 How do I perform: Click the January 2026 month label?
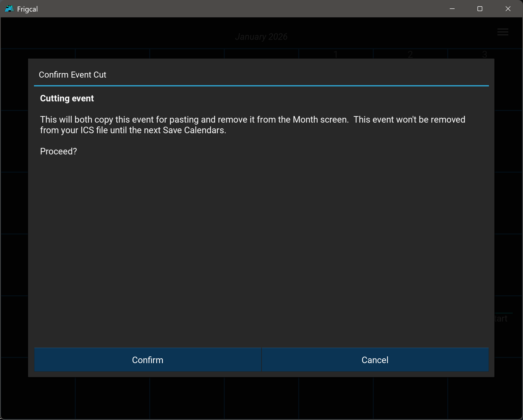[x=261, y=37]
